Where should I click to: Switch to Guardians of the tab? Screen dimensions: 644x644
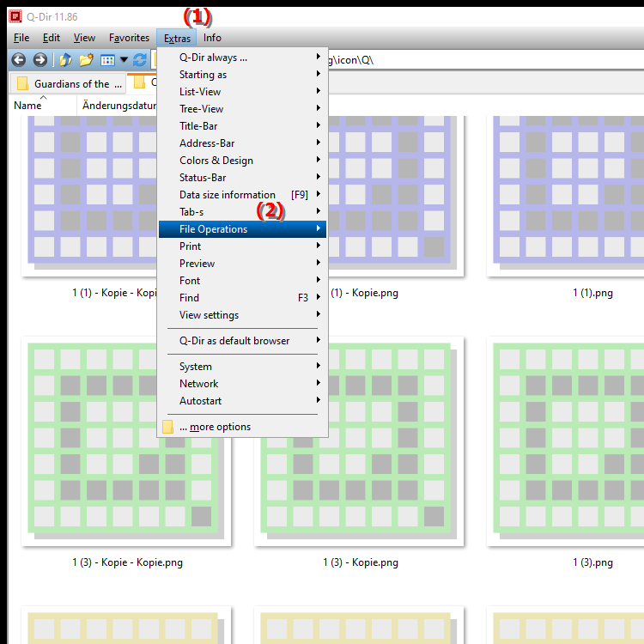pyautogui.click(x=68, y=84)
